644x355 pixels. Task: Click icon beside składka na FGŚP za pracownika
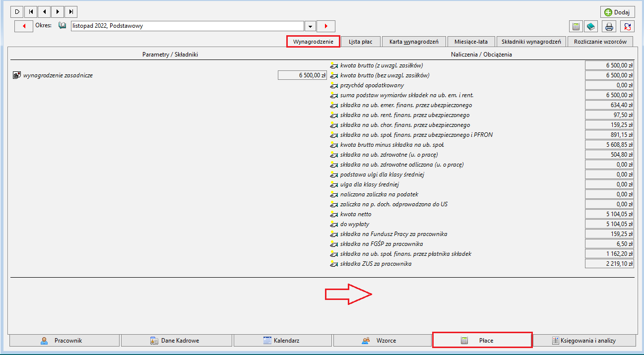(333, 244)
